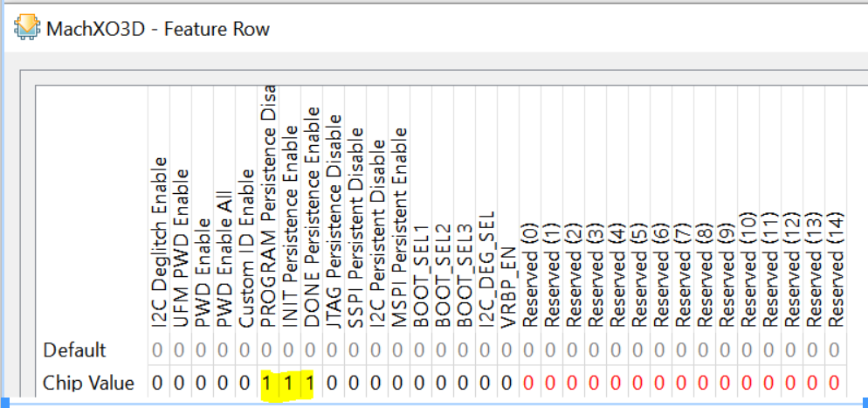This screenshot has height=408, width=868.
Task: Click the I2C Persistent Disable column header
Action: click(377, 235)
